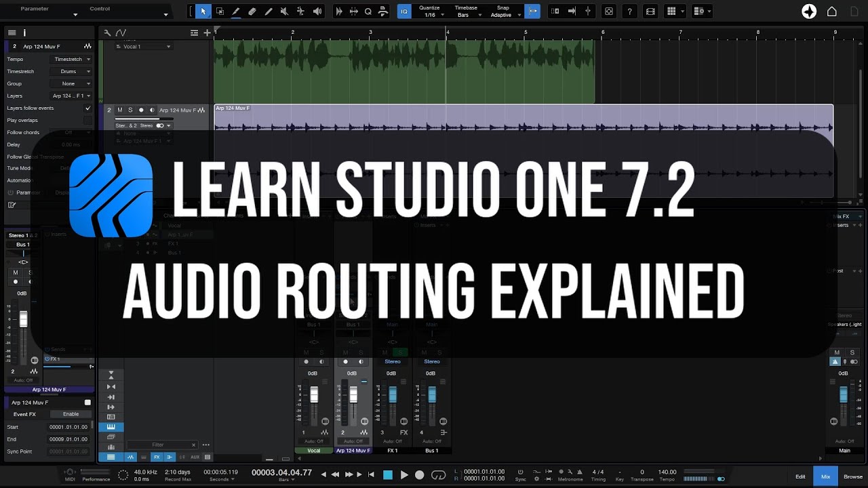Screen dimensions: 868x488
Task: Toggle Layers follow events checkbox
Action: click(87, 108)
